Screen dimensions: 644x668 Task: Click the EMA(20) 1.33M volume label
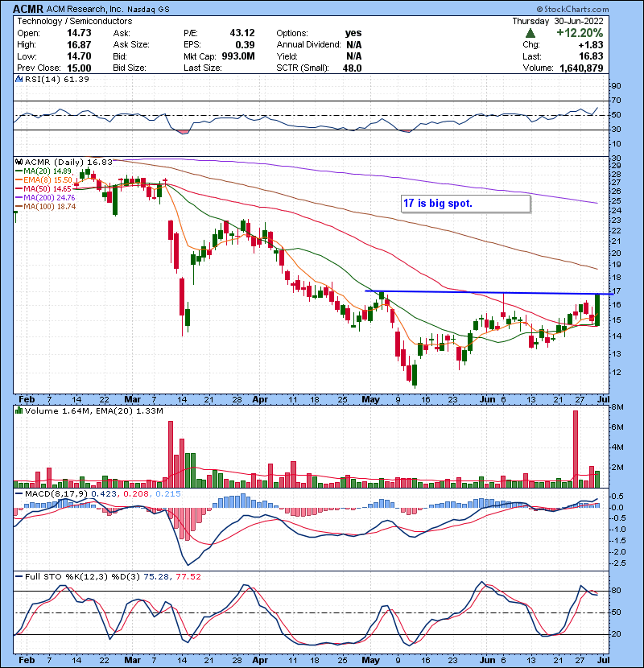pos(130,411)
